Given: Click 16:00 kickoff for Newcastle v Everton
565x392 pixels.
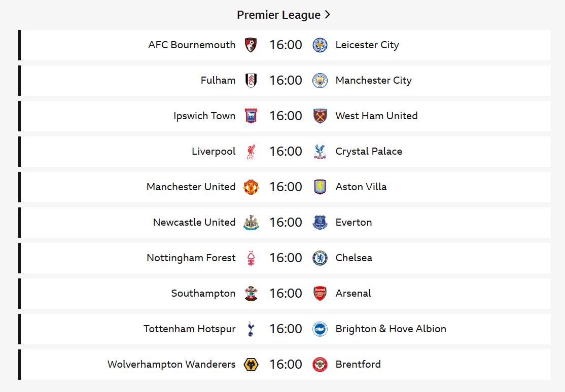Looking at the screenshot, I should coord(286,222).
